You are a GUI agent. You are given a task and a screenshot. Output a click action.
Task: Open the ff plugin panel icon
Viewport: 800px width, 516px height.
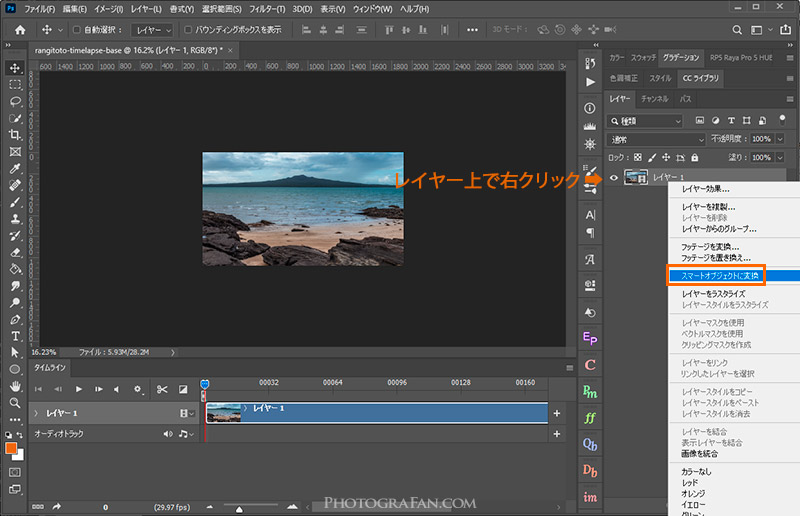coord(590,417)
